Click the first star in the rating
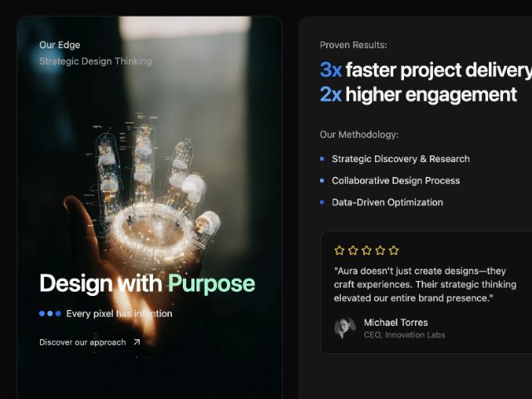Screen dimensions: 532x399 [339, 250]
